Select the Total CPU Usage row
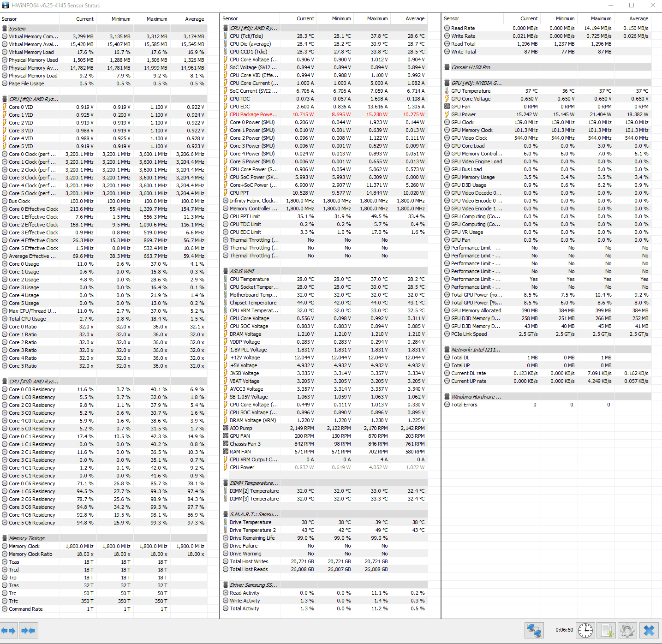Image resolution: width=662 pixels, height=644 pixels. point(104,319)
